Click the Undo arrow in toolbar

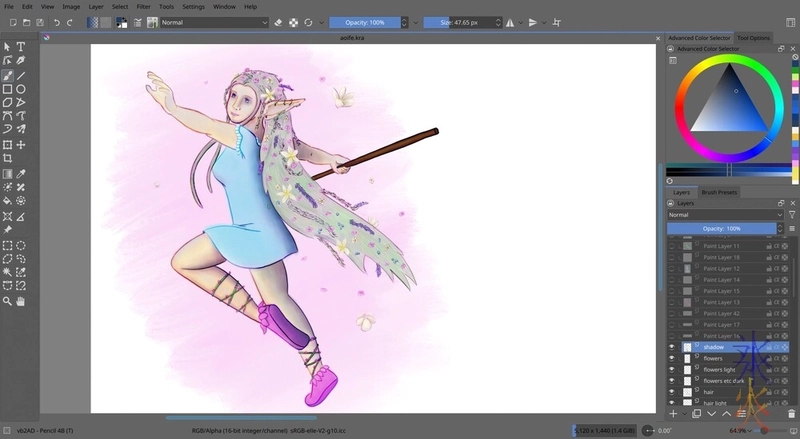click(56, 22)
